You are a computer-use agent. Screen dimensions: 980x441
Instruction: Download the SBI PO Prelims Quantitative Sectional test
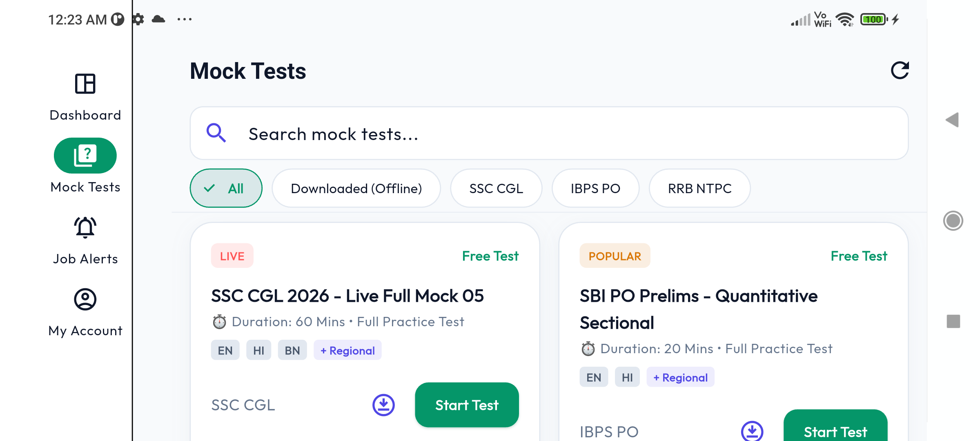click(752, 431)
